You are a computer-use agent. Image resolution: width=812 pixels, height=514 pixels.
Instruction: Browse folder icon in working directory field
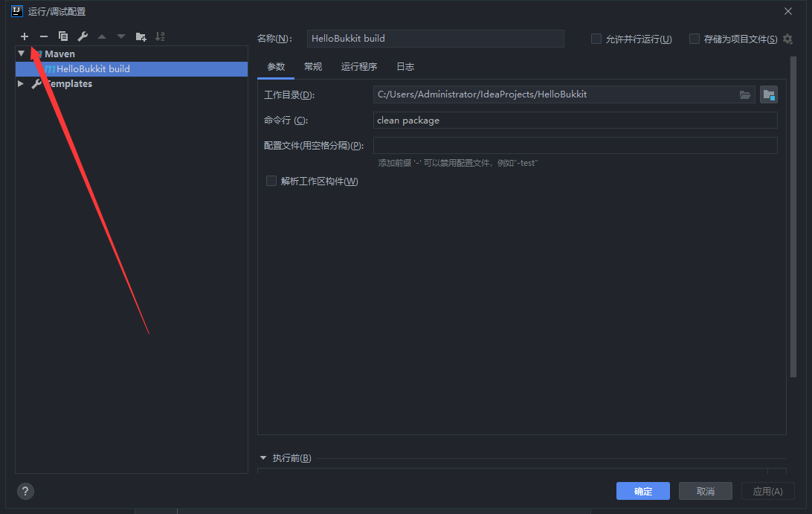tap(745, 94)
